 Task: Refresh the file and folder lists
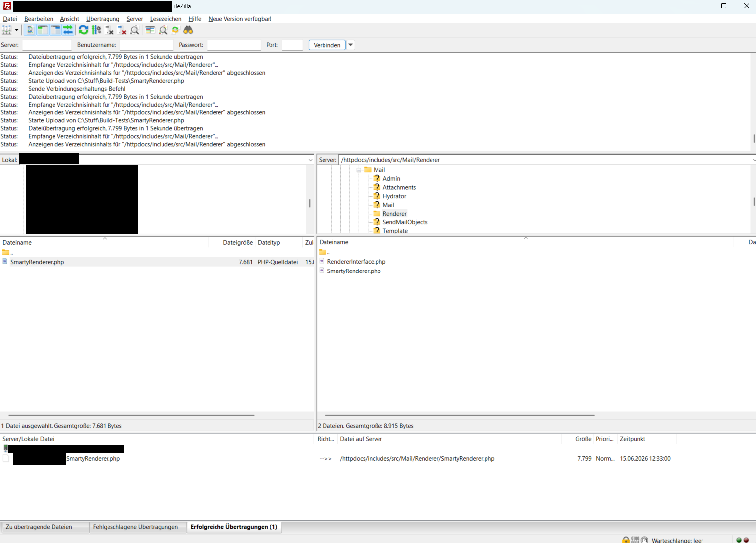pyautogui.click(x=83, y=30)
